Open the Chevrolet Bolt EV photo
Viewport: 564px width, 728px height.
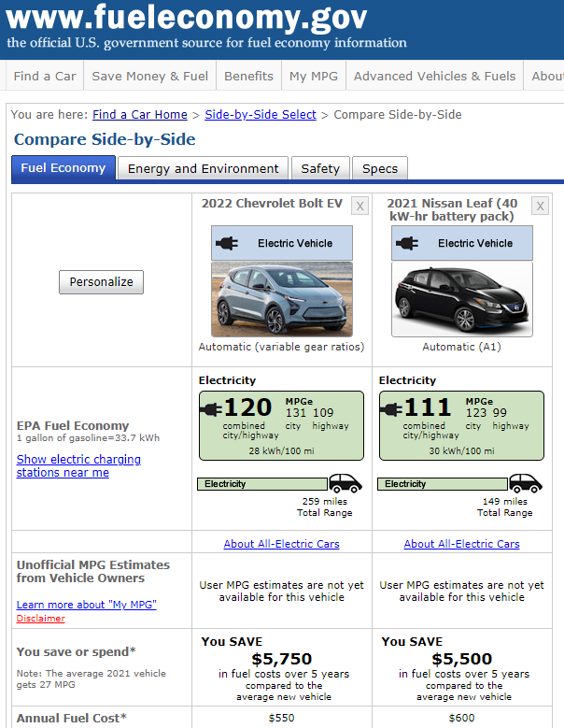(282, 299)
